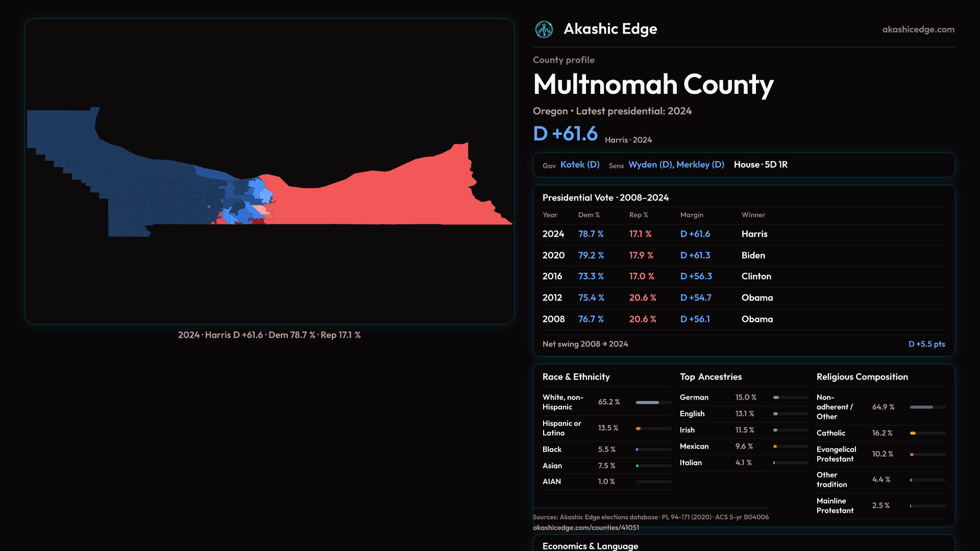Select Kotek (D) governor link
The height and width of the screenshot is (551, 980).
[x=580, y=165]
